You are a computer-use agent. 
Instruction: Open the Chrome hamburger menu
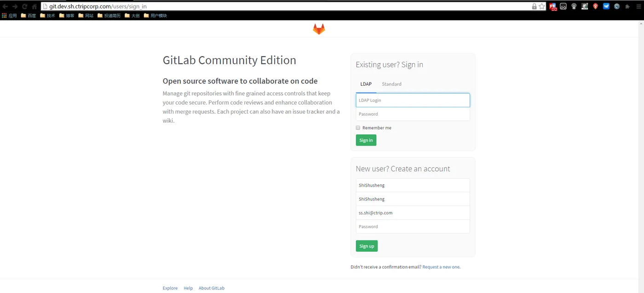coord(638,6)
